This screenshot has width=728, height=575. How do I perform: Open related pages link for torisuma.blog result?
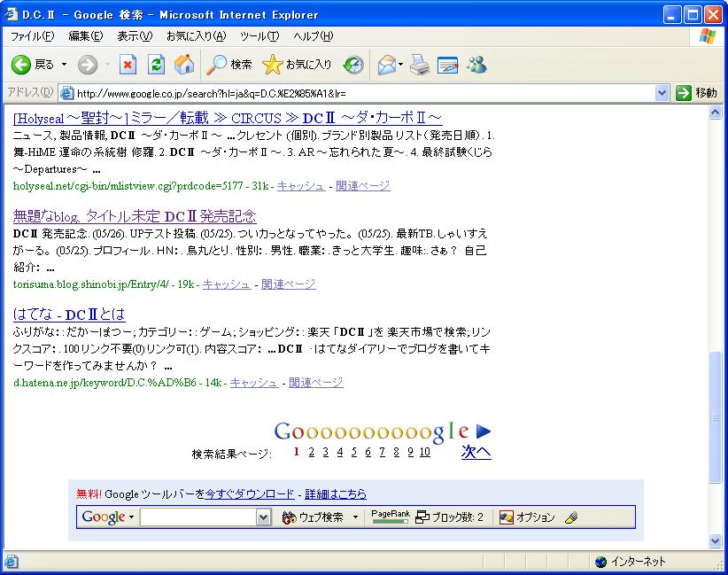click(289, 284)
